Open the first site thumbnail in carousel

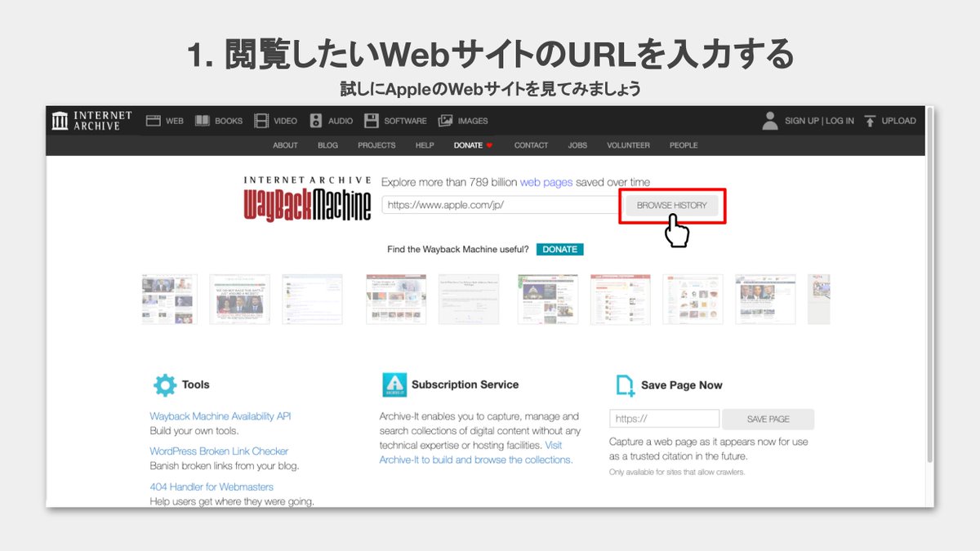[x=169, y=300]
